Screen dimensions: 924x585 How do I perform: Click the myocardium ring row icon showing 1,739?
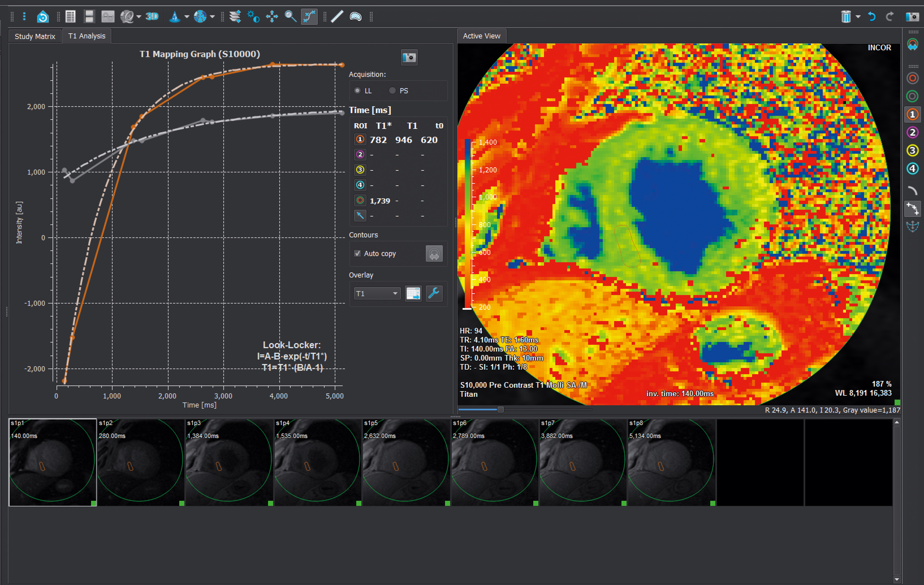pyautogui.click(x=360, y=200)
